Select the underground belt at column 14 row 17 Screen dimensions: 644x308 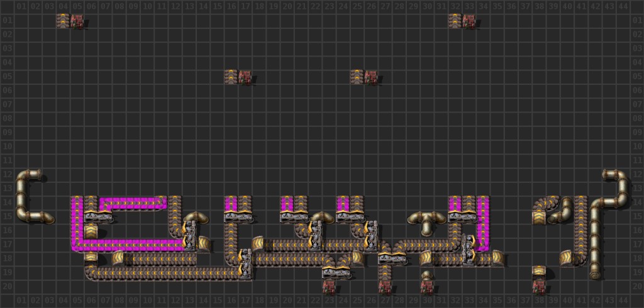tap(204, 244)
